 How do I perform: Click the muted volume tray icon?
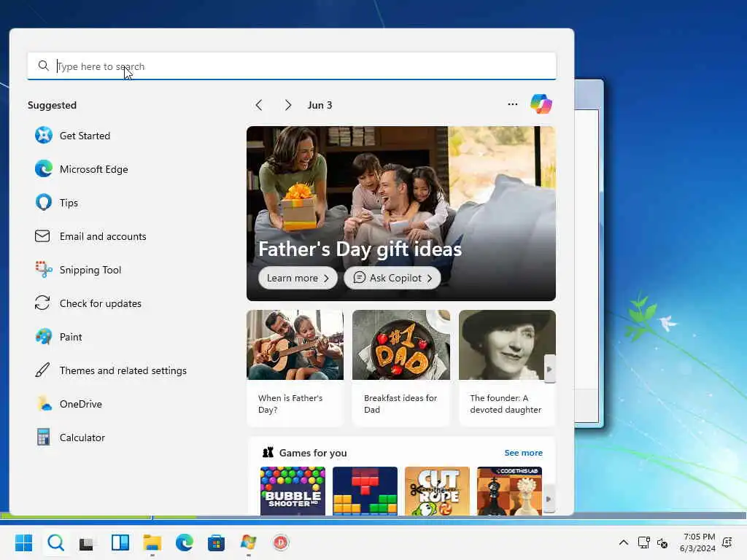coord(662,542)
